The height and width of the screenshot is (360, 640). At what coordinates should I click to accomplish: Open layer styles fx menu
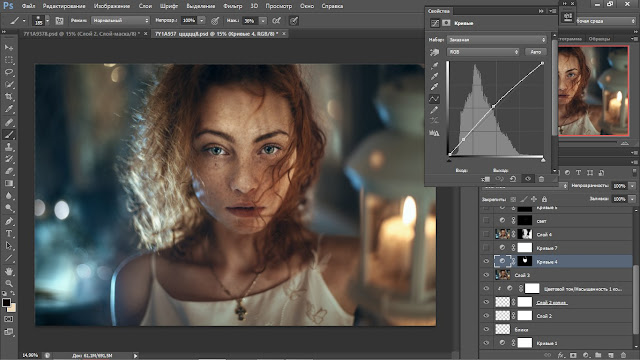(x=561, y=355)
